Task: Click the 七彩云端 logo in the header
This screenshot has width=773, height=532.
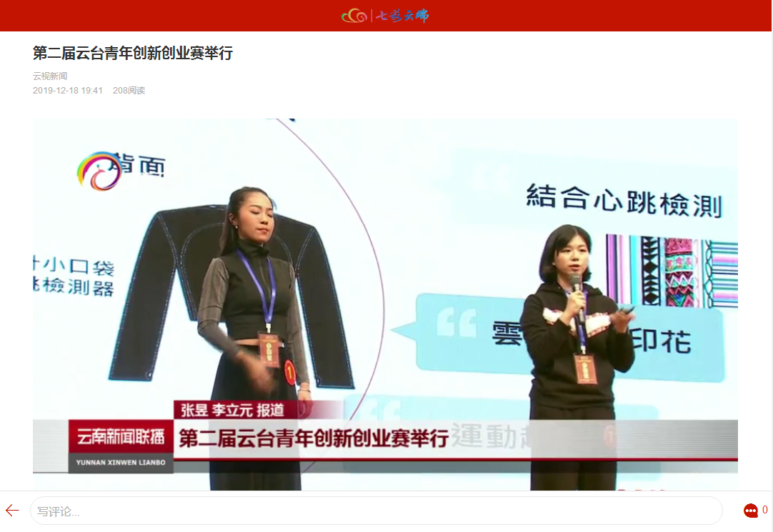Action: pyautogui.click(x=402, y=16)
